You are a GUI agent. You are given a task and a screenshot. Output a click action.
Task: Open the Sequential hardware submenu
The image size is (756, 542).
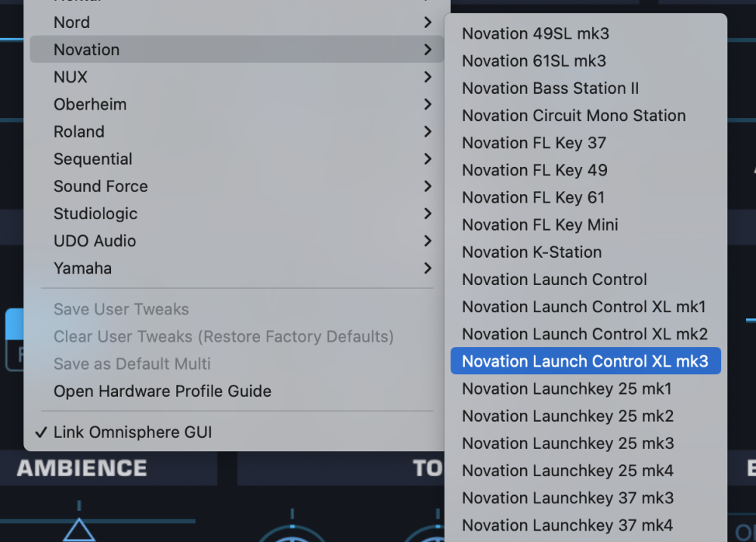(93, 159)
